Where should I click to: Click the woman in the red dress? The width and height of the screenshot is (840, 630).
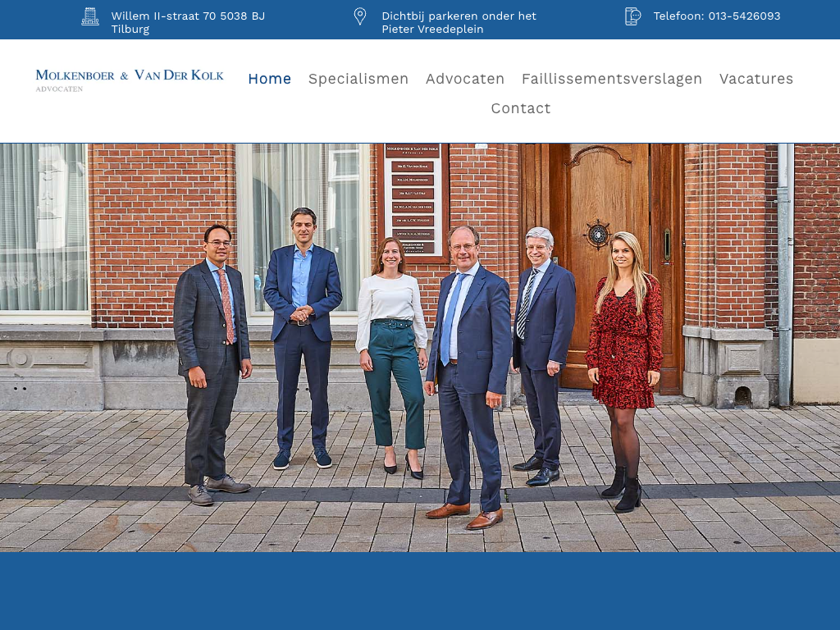625,353
